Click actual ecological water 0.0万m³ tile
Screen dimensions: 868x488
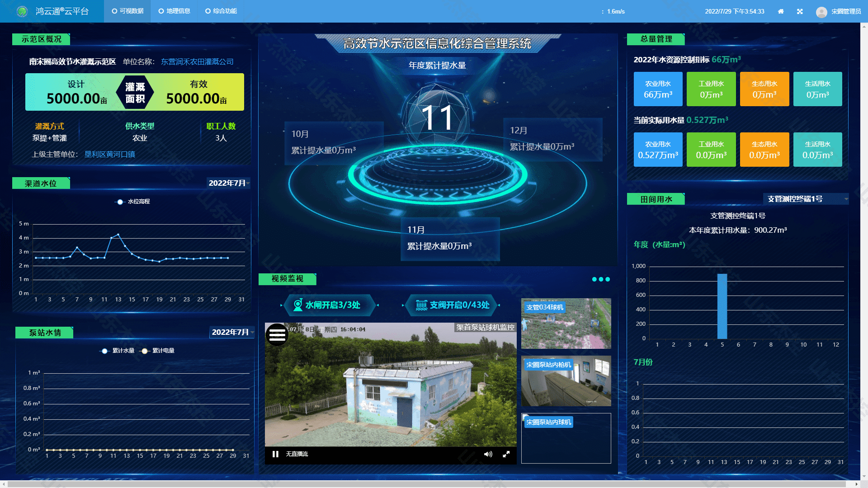click(764, 150)
